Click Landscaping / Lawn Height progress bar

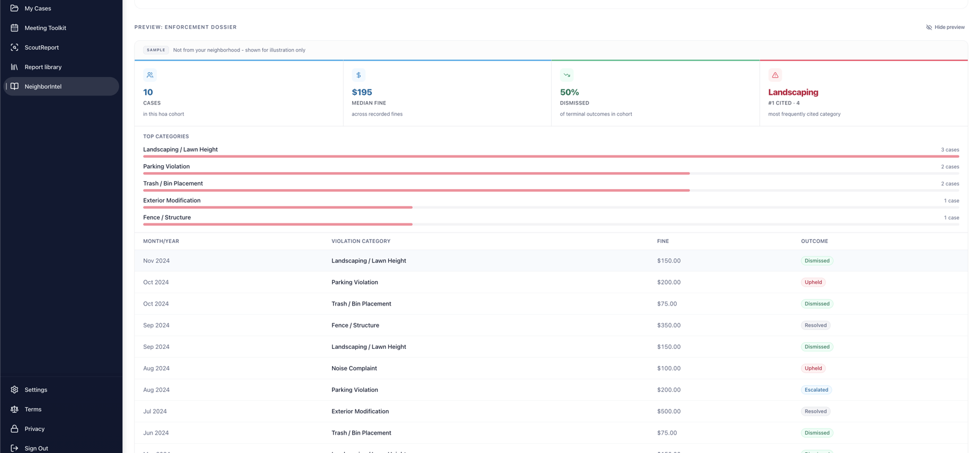pyautogui.click(x=551, y=157)
